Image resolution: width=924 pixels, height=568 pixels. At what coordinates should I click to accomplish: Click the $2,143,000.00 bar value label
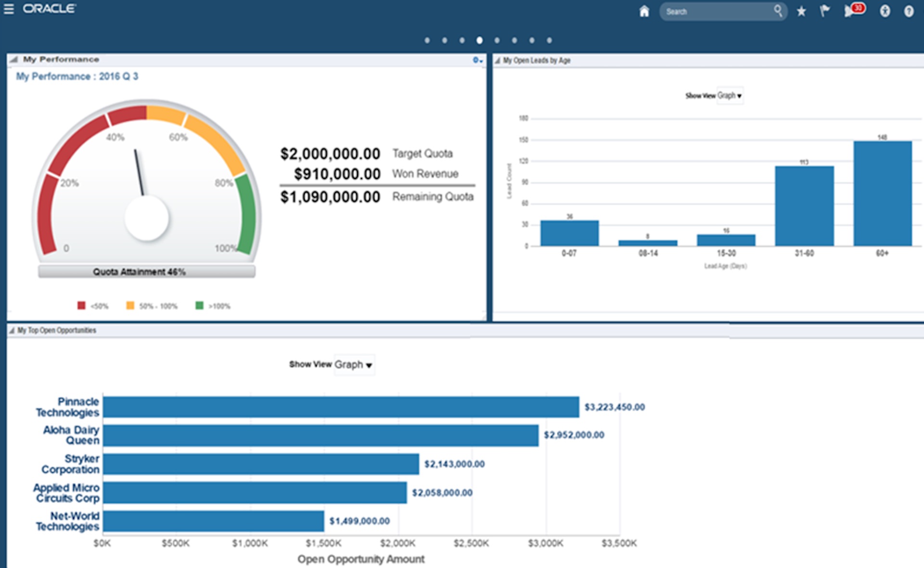pyautogui.click(x=454, y=464)
